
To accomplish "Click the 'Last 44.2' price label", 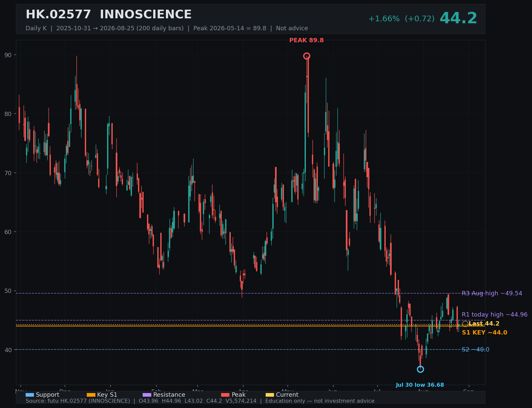I will (x=484, y=324).
